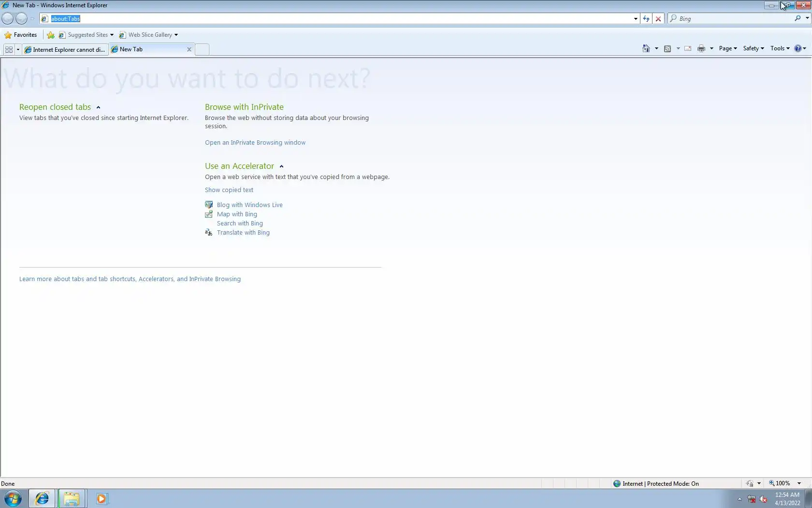Click the address bar showing about:Tabs
The image size is (812, 508).
(x=336, y=19)
